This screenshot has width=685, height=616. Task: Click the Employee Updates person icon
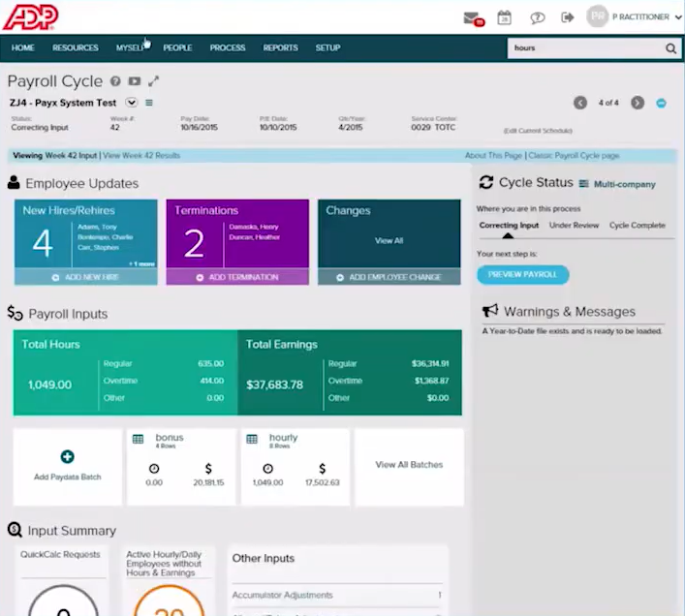(14, 182)
